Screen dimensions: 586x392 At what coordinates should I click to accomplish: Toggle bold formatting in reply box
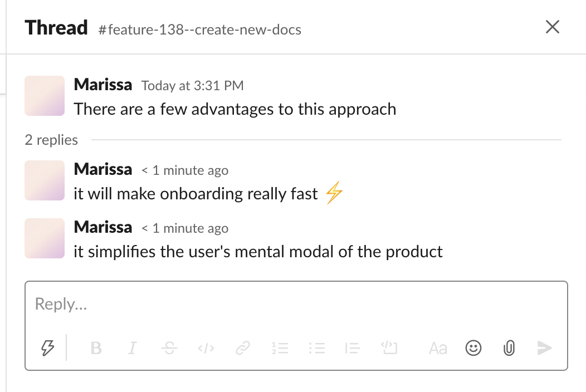pos(96,348)
